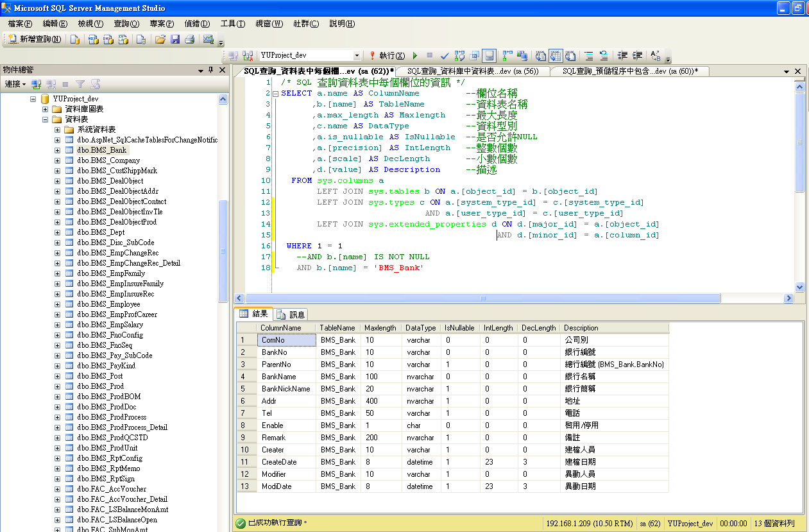809x532 pixels.
Task: Click the Open File folder icon
Action: pyautogui.click(x=160, y=39)
